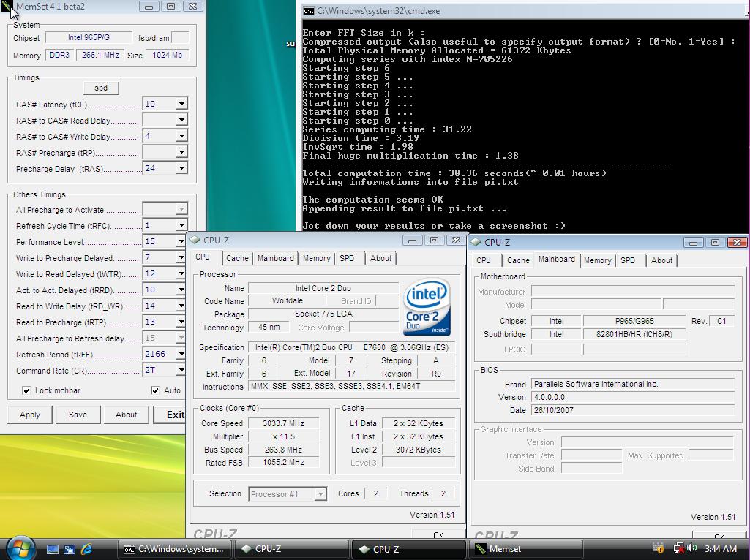Screen dimensions: 750x560
Task: Open RAS# to CAS# Write Delay dropdown
Action: point(181,136)
